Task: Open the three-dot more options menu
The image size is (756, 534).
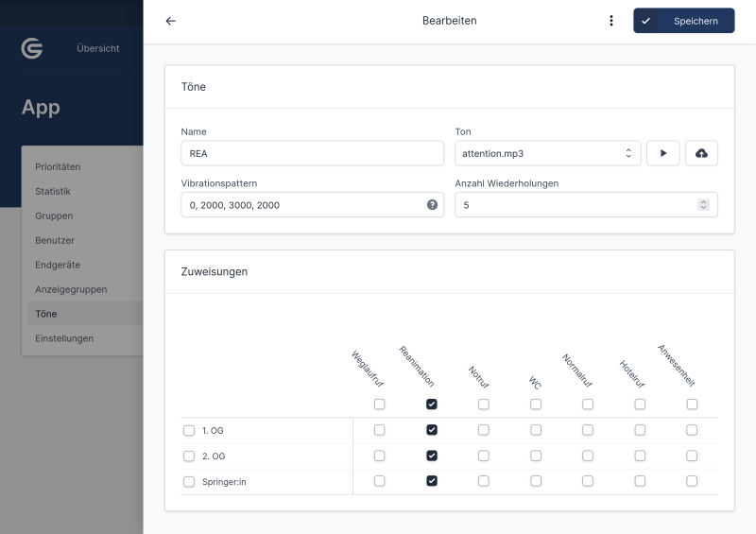Action: pos(611,21)
